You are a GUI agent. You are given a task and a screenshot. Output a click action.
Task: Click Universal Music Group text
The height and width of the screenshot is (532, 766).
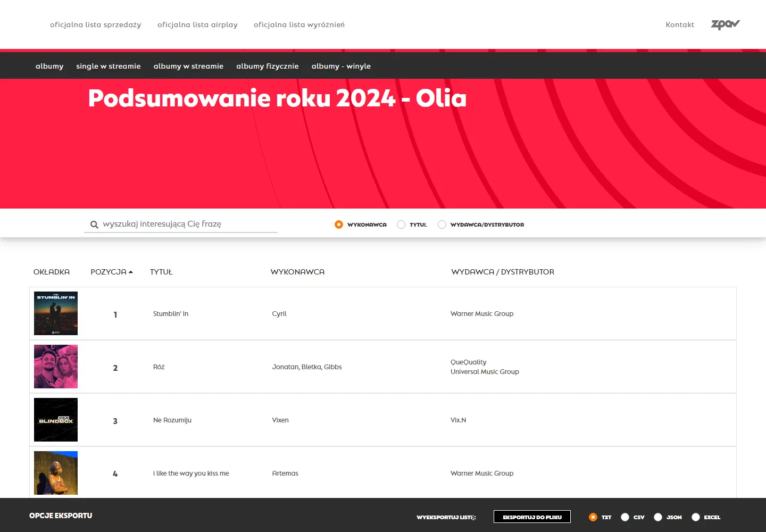tap(485, 372)
